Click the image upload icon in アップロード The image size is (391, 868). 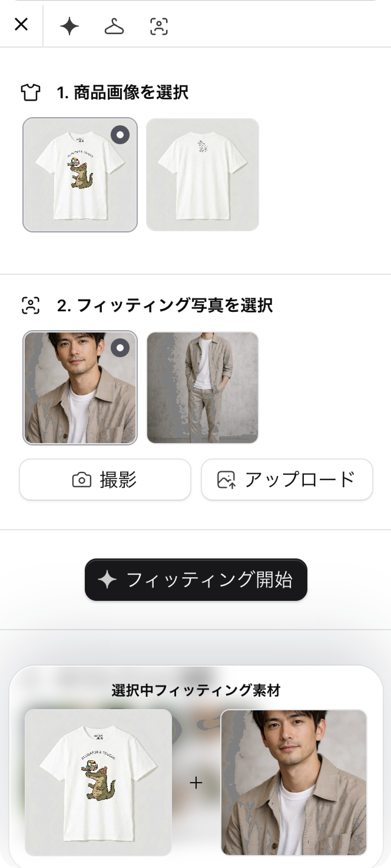click(x=226, y=480)
